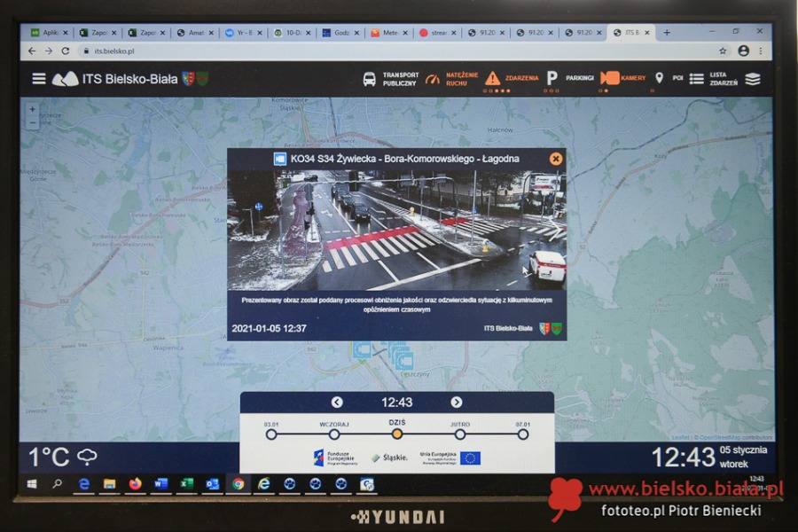Screen dimensions: 798x532
Task: Select the DZIŚ timeline point
Action: (397, 434)
